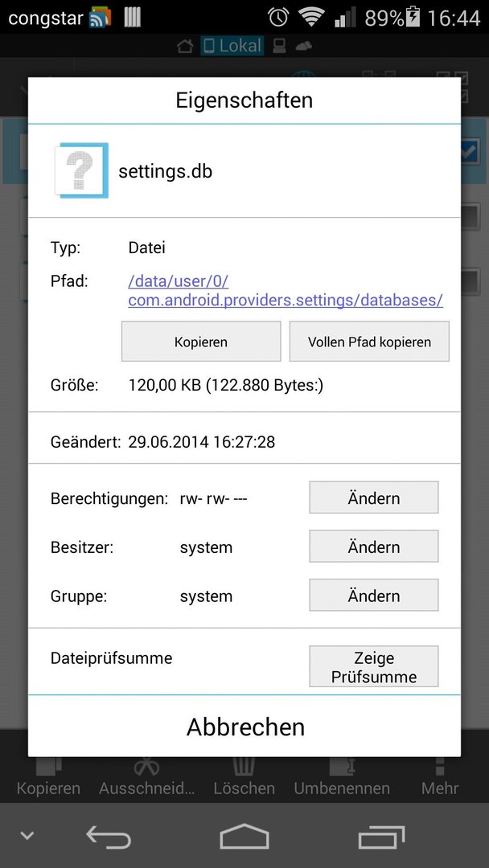Open the home icon in top bar
The height and width of the screenshot is (868, 489).
tap(186, 47)
